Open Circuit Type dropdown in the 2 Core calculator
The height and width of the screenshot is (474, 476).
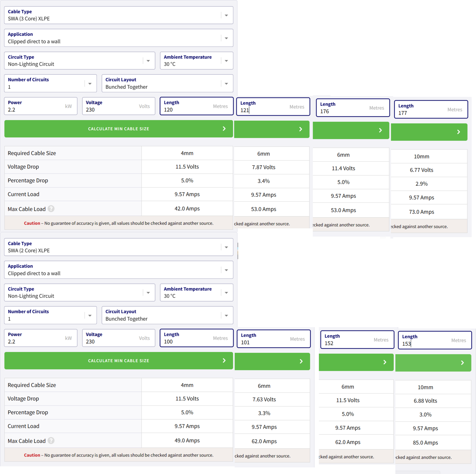79,293
